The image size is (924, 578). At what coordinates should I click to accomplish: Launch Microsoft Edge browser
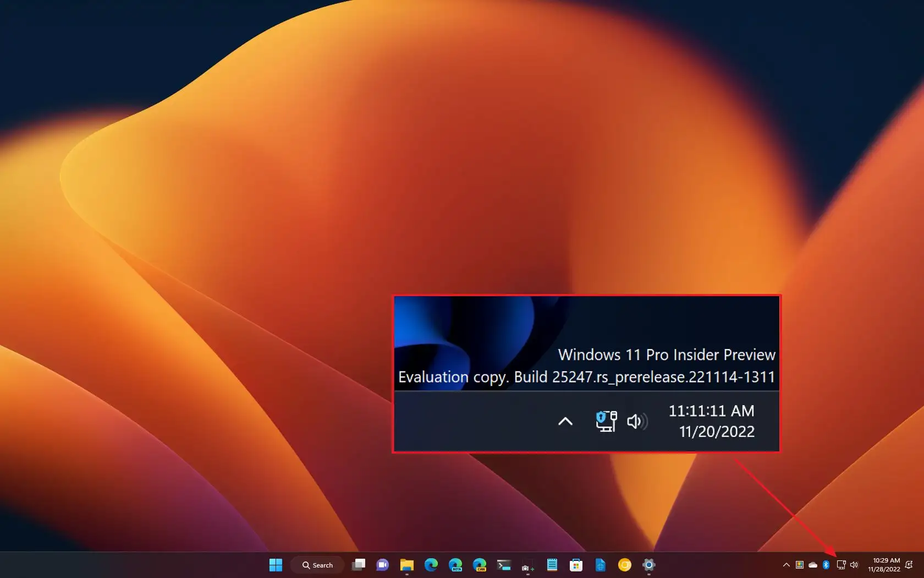click(x=431, y=565)
